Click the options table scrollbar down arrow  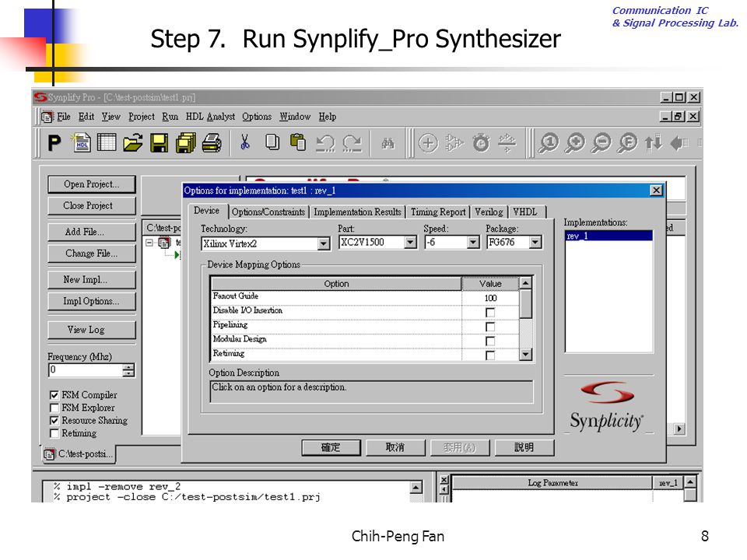click(x=525, y=355)
